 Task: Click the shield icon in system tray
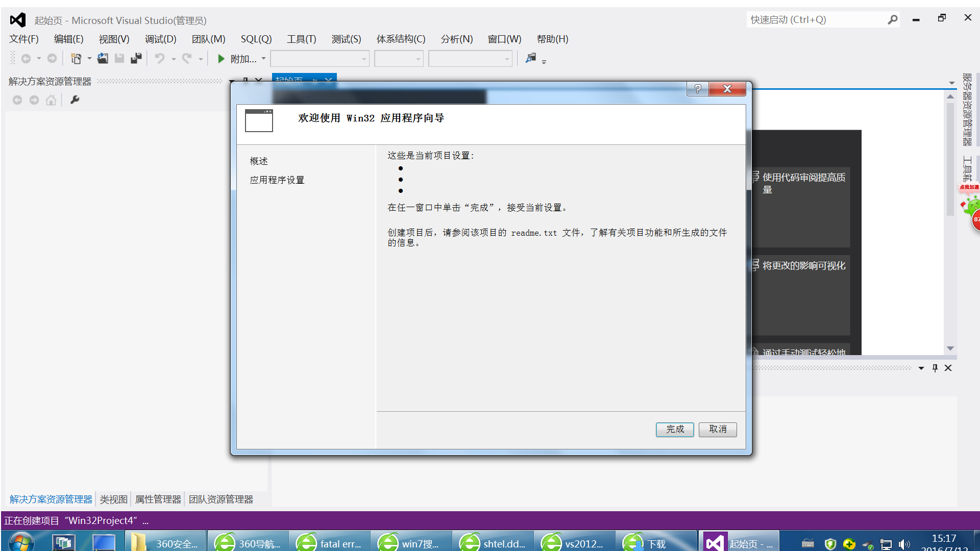(830, 544)
